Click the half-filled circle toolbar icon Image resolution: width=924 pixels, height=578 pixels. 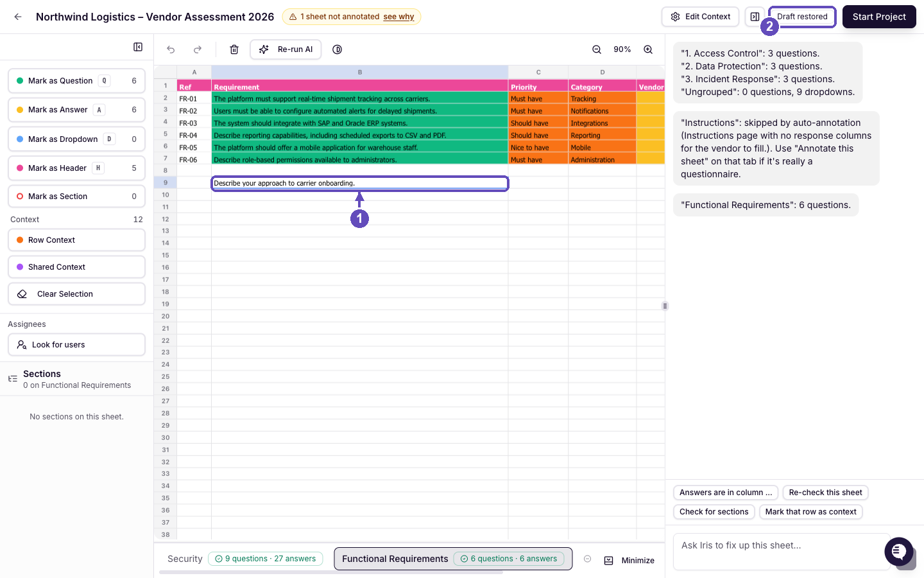tap(338, 49)
